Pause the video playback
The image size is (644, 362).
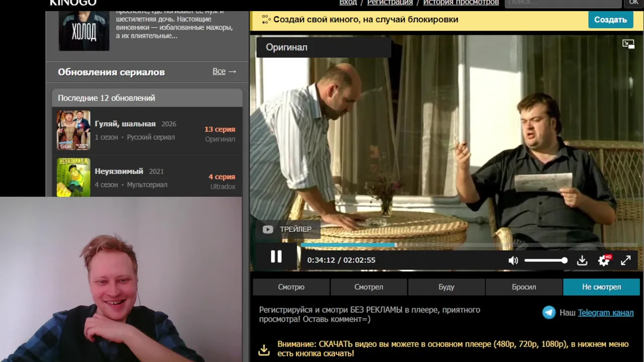point(276,257)
